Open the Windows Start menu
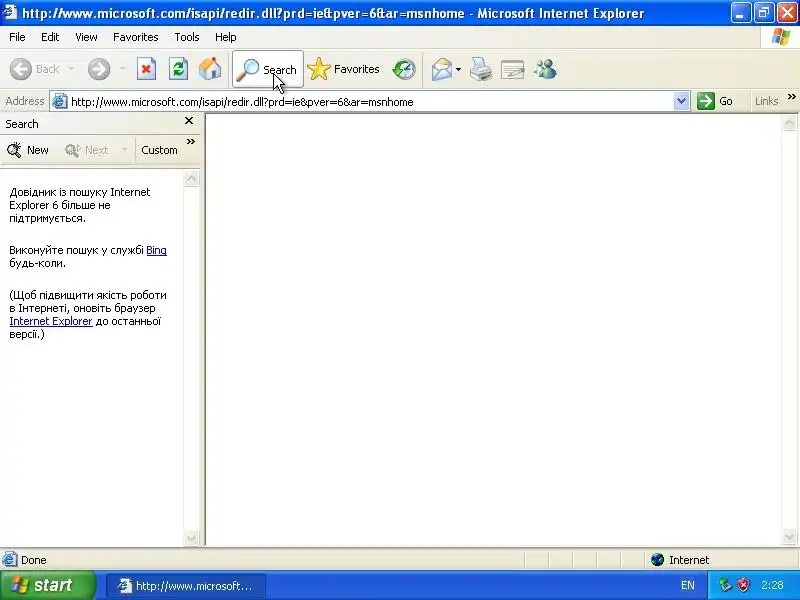The height and width of the screenshot is (600, 800). coord(47,585)
